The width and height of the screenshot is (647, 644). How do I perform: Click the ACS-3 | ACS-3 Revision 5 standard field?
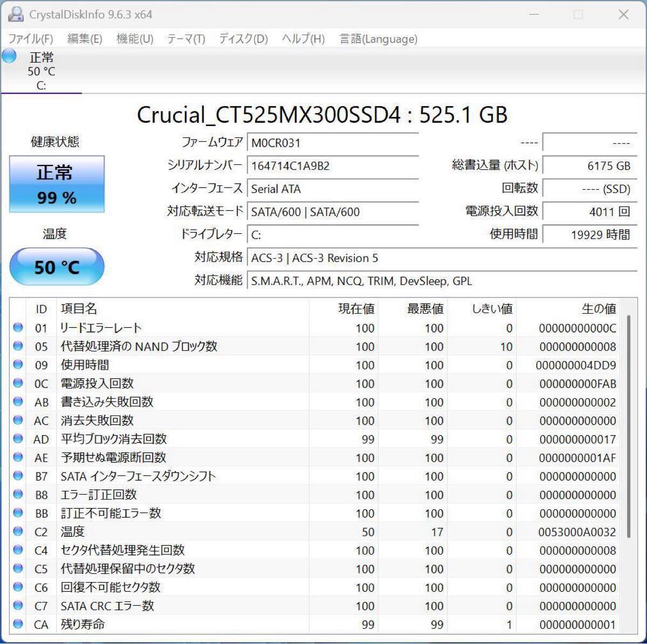(442, 258)
